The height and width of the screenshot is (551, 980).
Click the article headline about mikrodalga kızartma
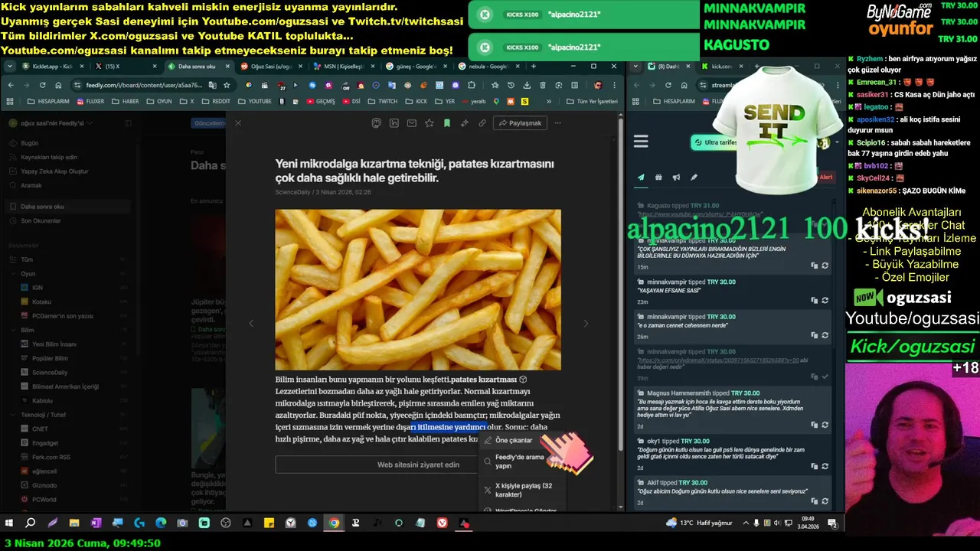[x=415, y=171]
